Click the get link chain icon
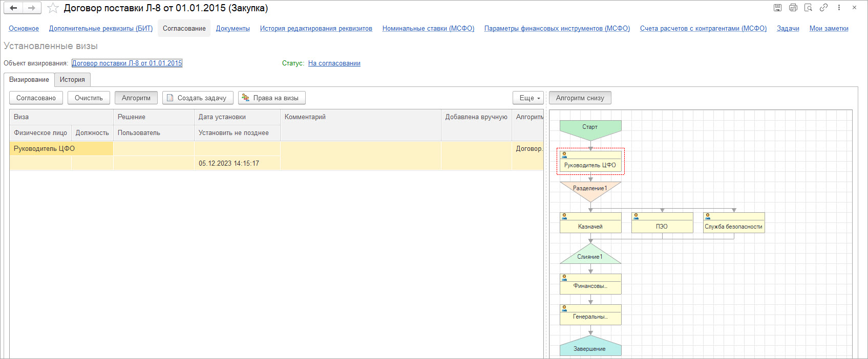 [823, 8]
